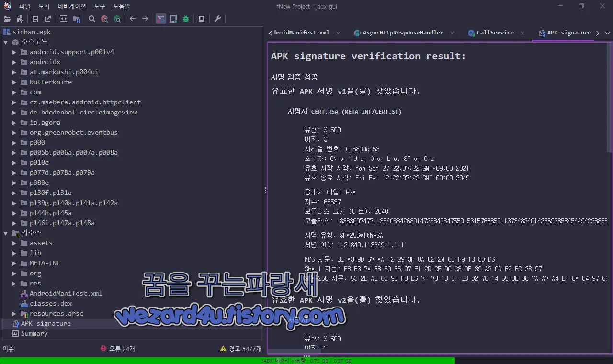The height and width of the screenshot is (364, 613).
Task: Open the Log viewer icon
Action: [x=202, y=19]
